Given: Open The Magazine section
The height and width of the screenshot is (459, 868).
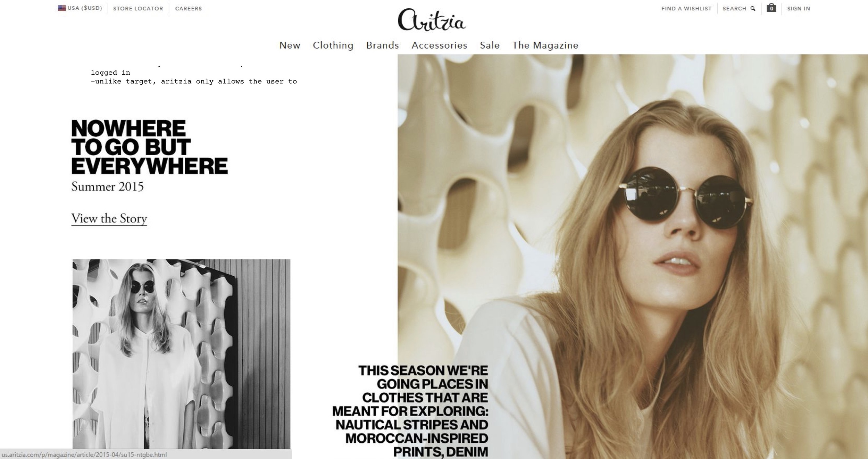Looking at the screenshot, I should 545,45.
